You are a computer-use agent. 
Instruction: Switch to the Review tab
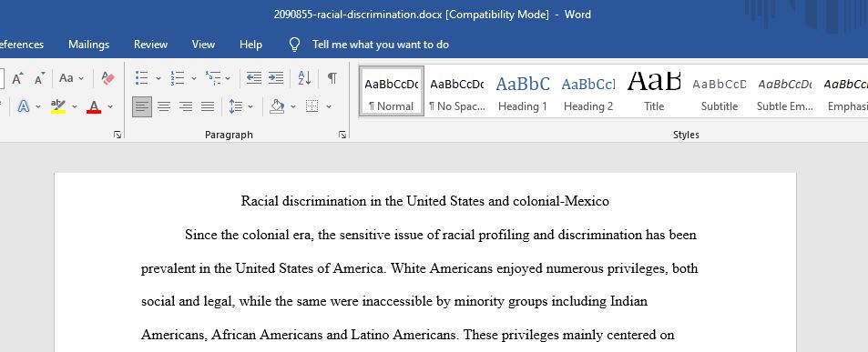pos(150,45)
